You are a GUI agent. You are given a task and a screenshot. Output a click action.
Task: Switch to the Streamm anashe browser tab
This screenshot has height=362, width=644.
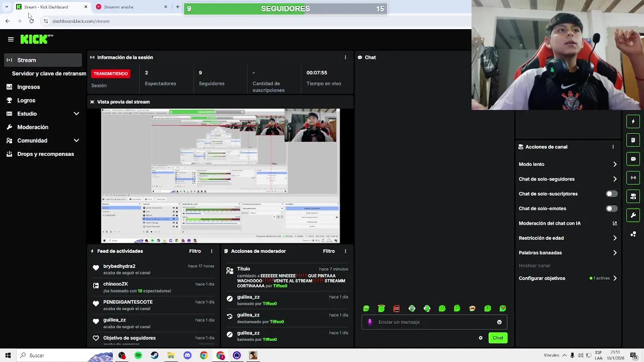pos(132,7)
